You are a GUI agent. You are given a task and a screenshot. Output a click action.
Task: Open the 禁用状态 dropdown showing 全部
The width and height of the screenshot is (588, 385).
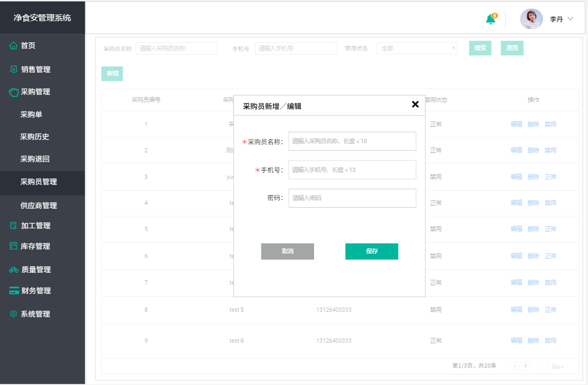pyautogui.click(x=417, y=48)
